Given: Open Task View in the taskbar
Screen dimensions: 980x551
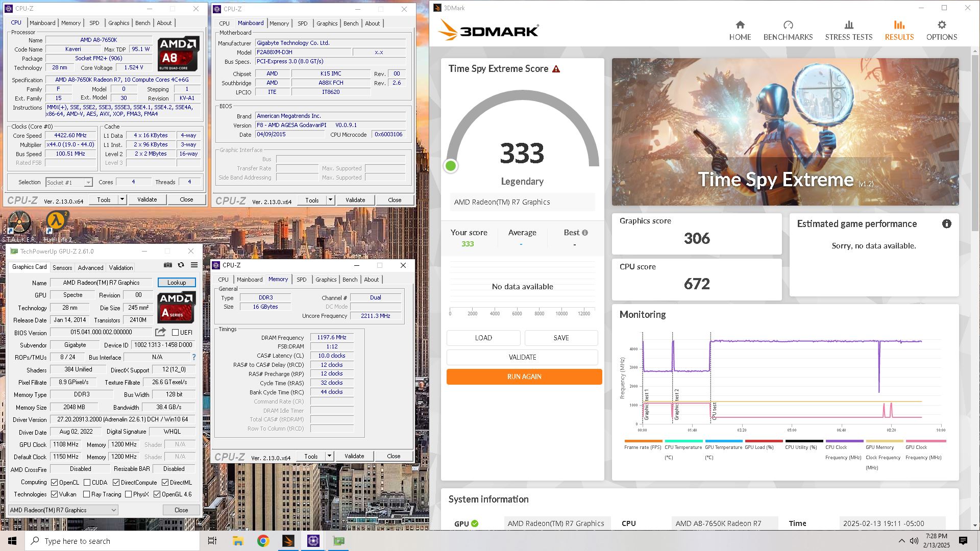Looking at the screenshot, I should (212, 541).
